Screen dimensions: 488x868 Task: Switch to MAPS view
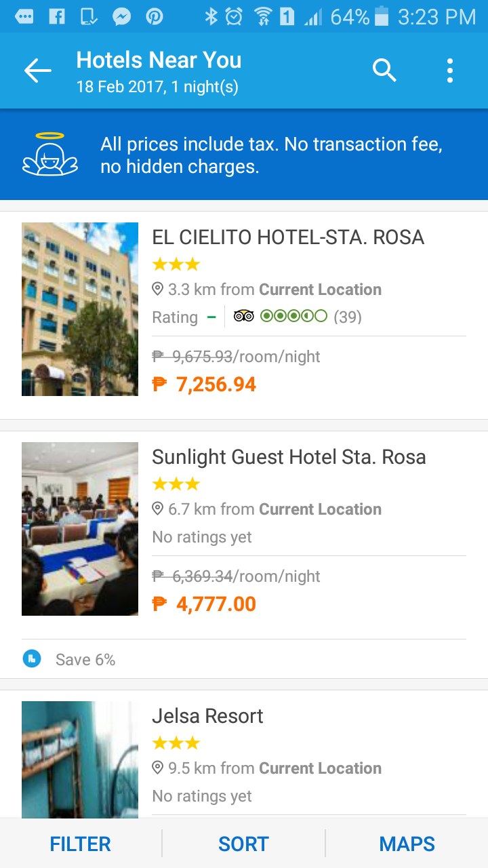coord(407,844)
